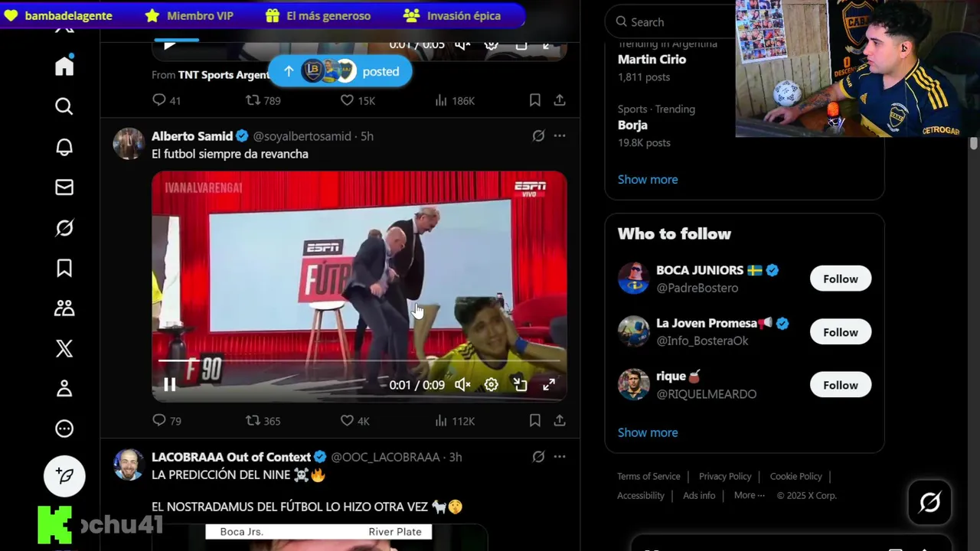Unmute the TNT Sports video
The height and width of the screenshot is (551, 980).
click(462, 44)
